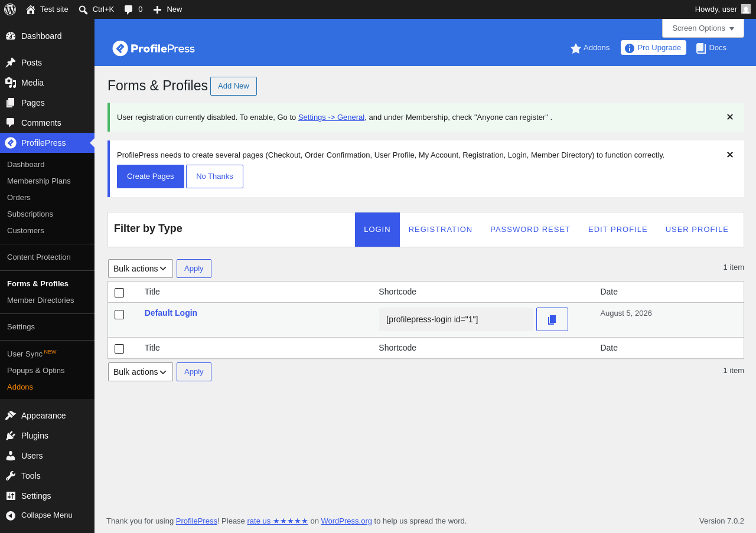Click the Add New button
756x533 pixels.
[233, 86]
